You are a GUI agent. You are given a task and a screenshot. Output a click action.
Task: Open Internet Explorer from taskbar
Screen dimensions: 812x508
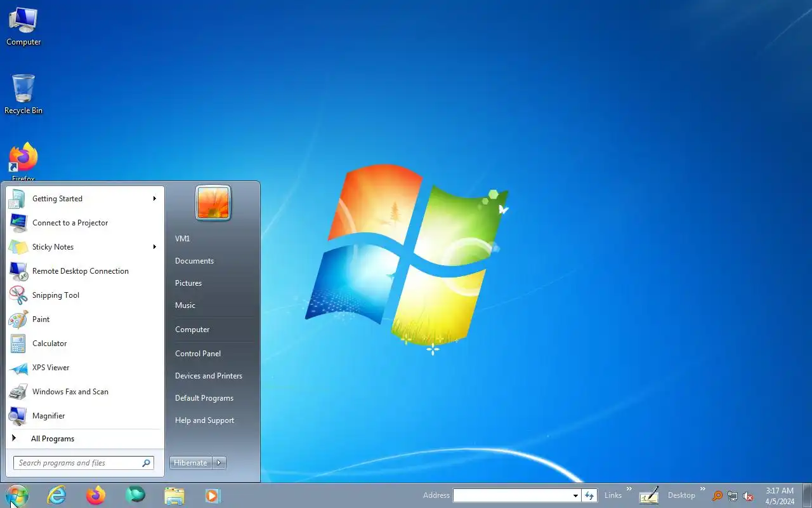point(56,495)
